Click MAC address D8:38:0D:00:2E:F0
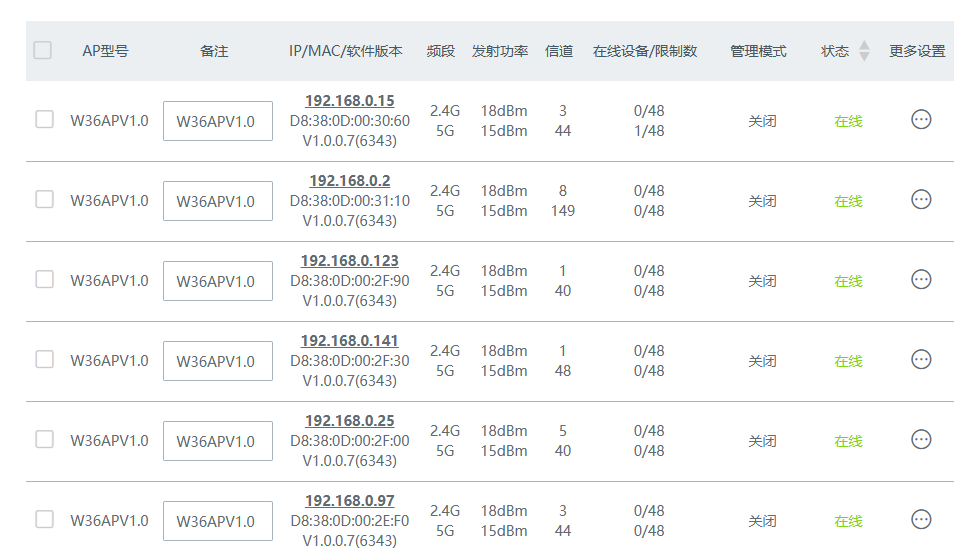980x558 pixels. tap(349, 521)
